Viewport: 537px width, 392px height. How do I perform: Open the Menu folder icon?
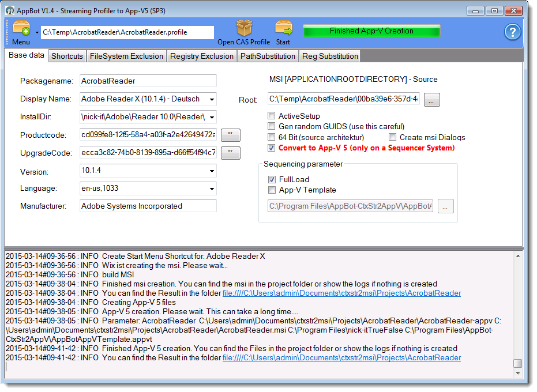click(21, 28)
